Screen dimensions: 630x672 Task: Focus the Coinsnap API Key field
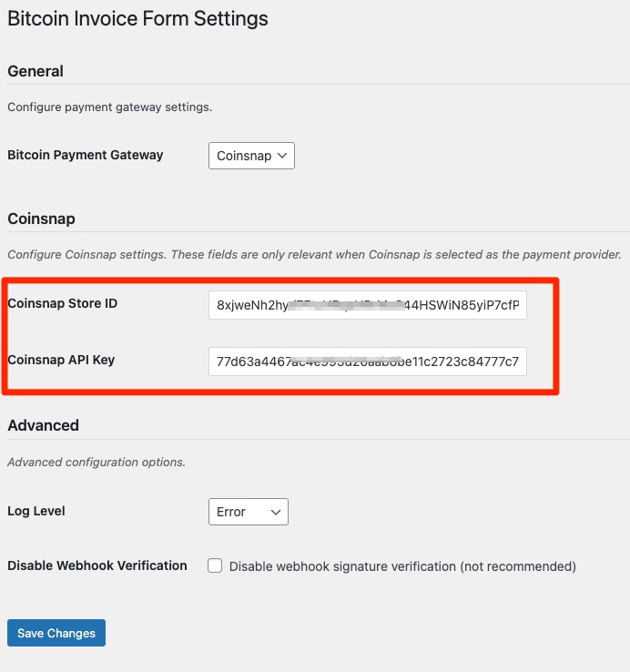point(367,361)
